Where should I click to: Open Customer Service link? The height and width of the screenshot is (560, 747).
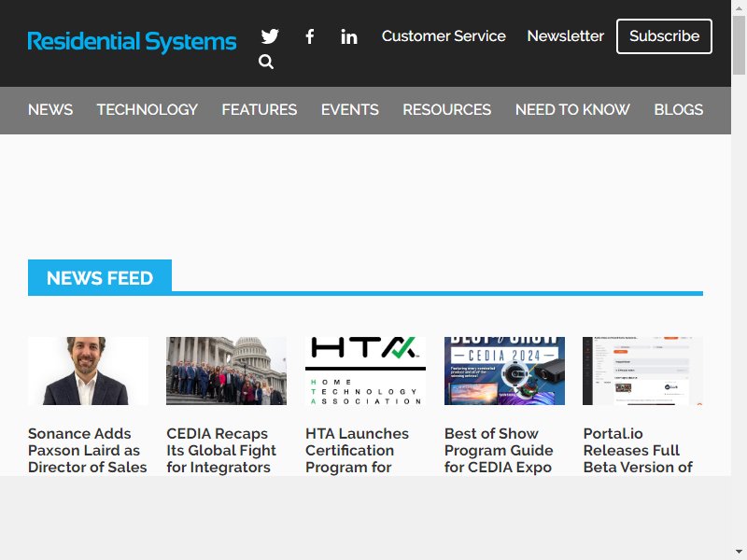[x=444, y=36]
